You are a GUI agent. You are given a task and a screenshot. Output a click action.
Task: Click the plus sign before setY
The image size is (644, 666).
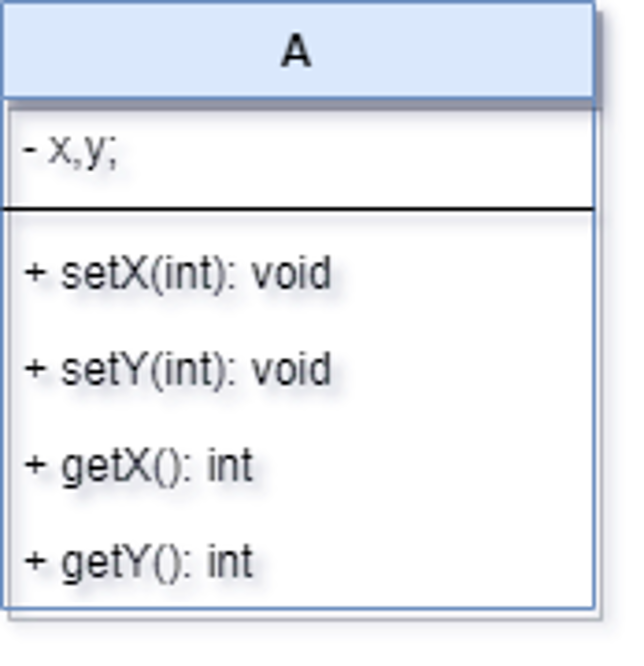pyautogui.click(x=35, y=369)
